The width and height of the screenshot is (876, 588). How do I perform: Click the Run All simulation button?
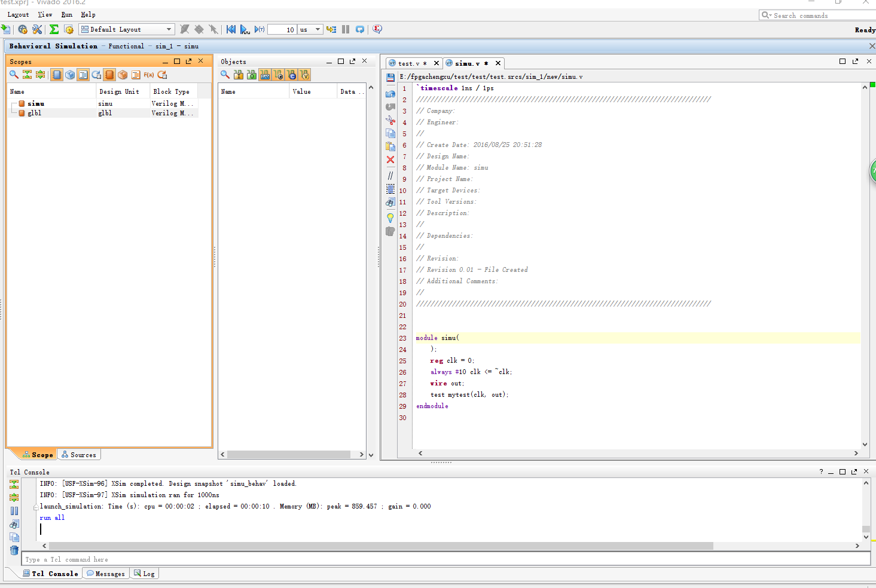tap(245, 29)
